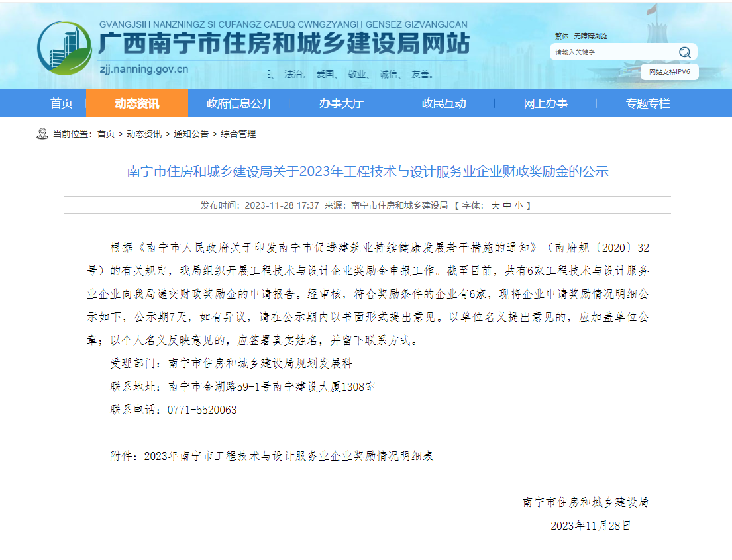Focus the 请输入关键字 search box
Image resolution: width=732 pixels, height=560 pixels.
tap(609, 52)
